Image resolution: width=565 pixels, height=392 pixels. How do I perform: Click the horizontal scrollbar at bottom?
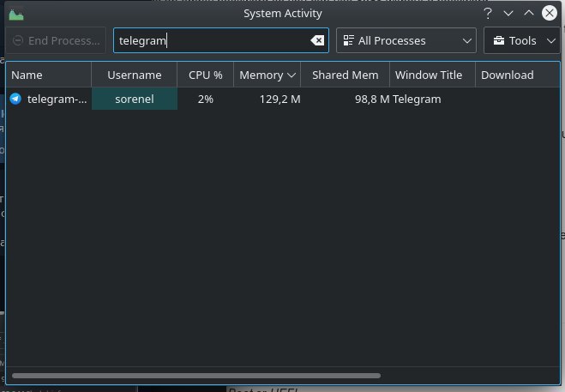coord(196,376)
